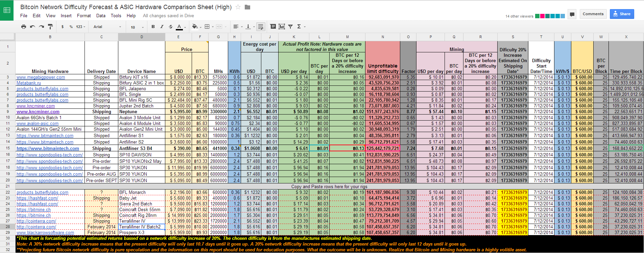
Task: Insert a comment from the toolbar
Action: click(x=273, y=26)
